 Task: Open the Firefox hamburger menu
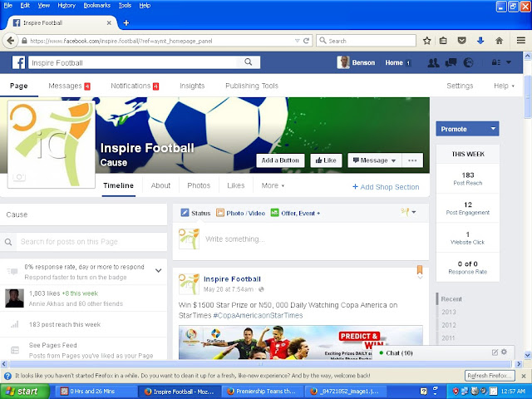pyautogui.click(x=521, y=41)
